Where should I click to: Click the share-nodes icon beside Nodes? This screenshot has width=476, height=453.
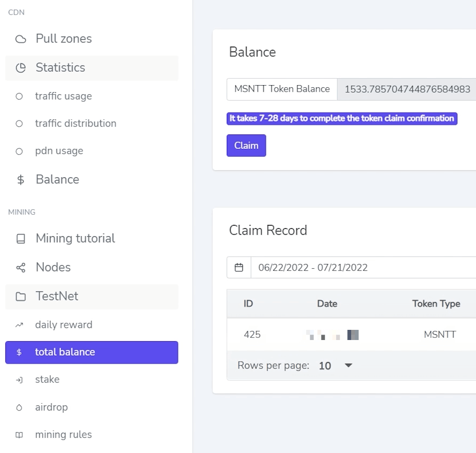pyautogui.click(x=21, y=267)
